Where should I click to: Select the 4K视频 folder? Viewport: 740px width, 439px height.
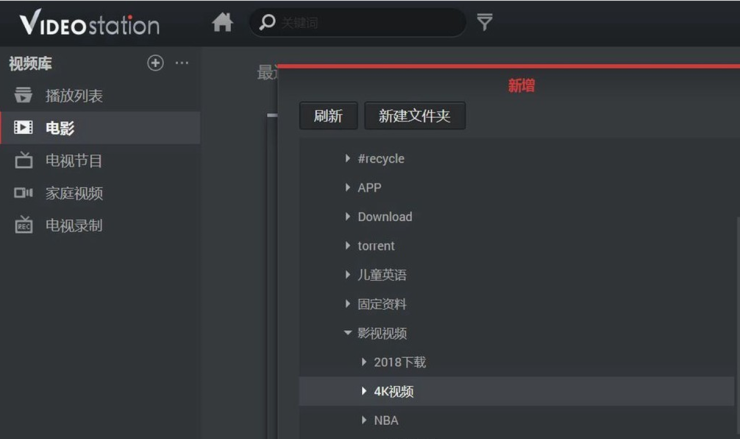393,392
